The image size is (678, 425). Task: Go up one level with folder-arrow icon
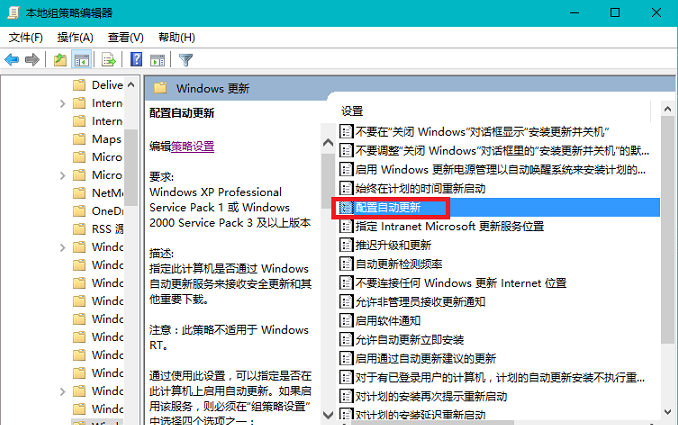pyautogui.click(x=60, y=60)
